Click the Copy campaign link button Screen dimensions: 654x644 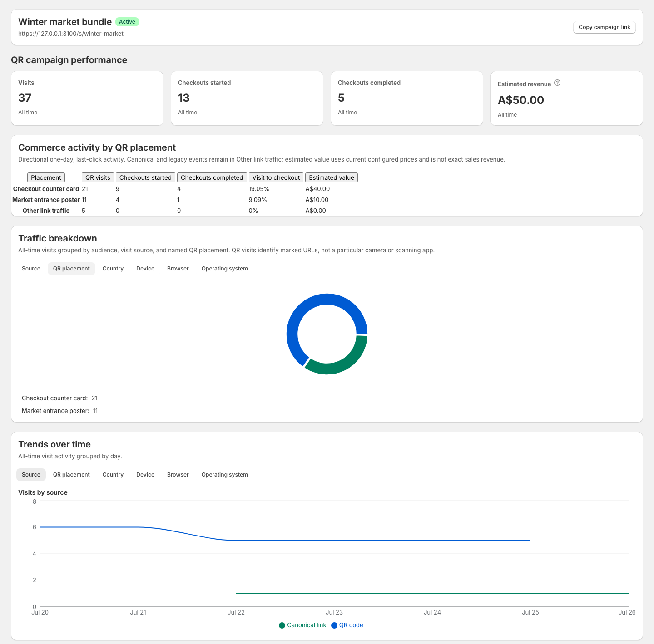tap(604, 27)
